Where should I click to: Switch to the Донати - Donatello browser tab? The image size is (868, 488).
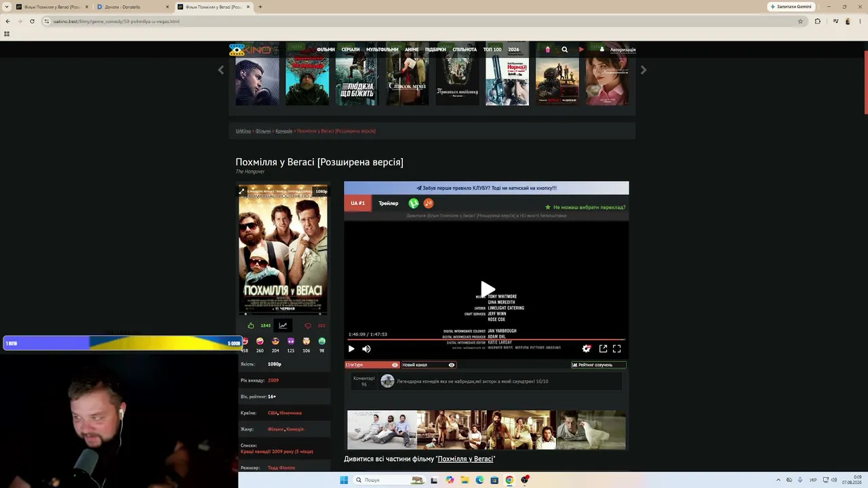(133, 7)
